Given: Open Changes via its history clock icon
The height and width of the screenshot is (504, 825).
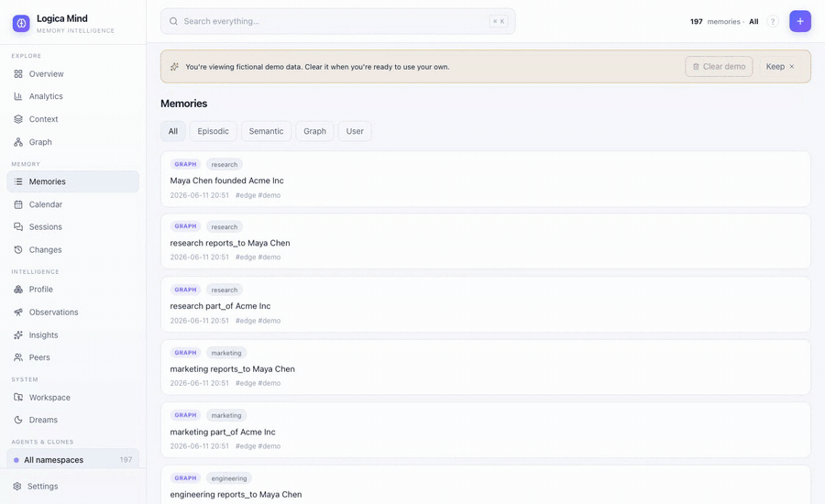Looking at the screenshot, I should pyautogui.click(x=18, y=250).
